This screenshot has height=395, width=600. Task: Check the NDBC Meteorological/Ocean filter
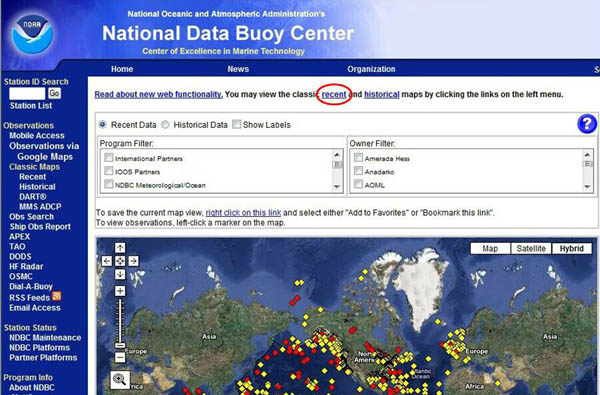click(x=109, y=184)
